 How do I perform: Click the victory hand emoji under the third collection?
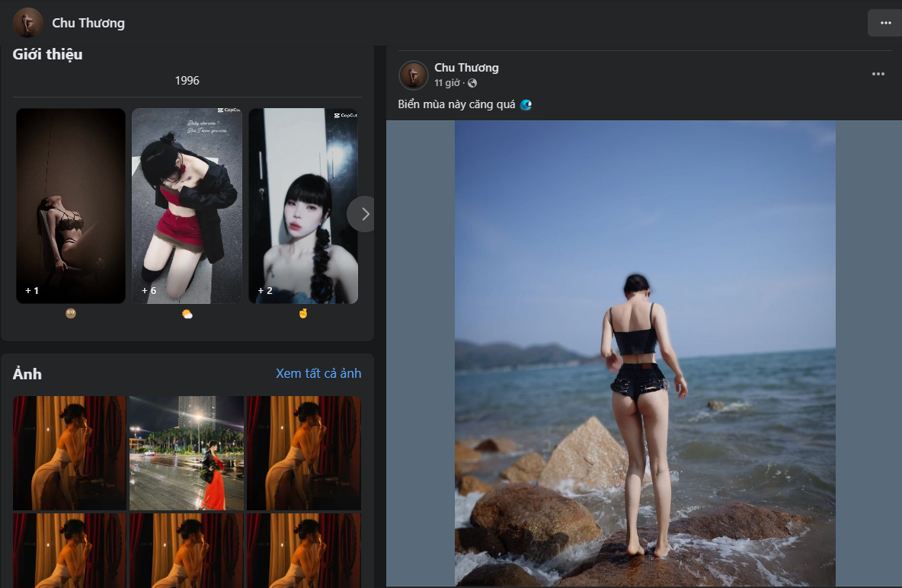302,314
